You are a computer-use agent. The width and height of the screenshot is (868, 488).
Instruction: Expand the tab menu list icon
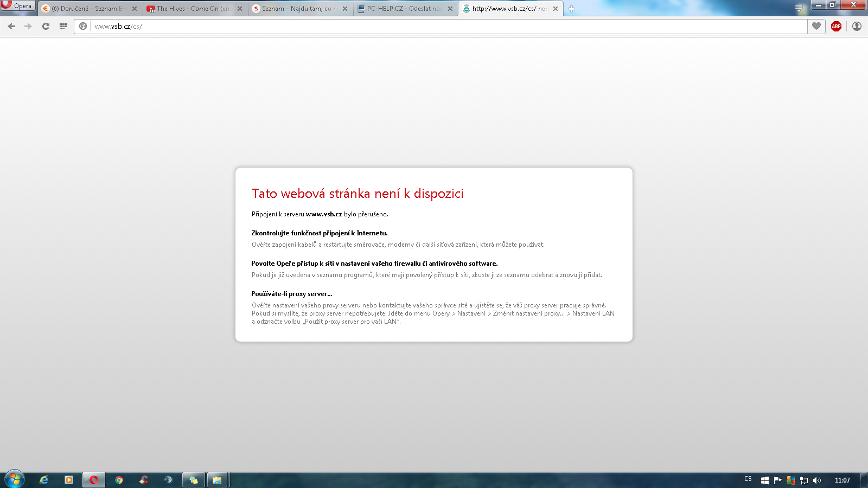[799, 8]
